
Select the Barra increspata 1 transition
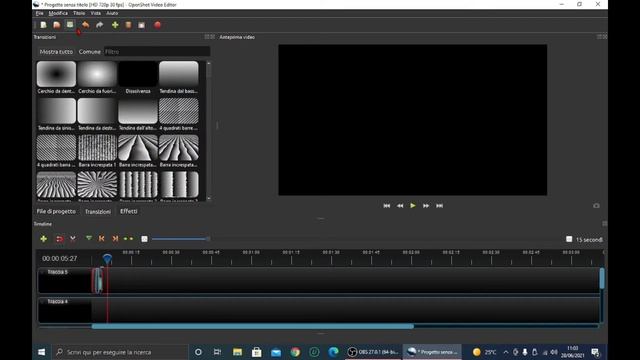click(x=97, y=151)
